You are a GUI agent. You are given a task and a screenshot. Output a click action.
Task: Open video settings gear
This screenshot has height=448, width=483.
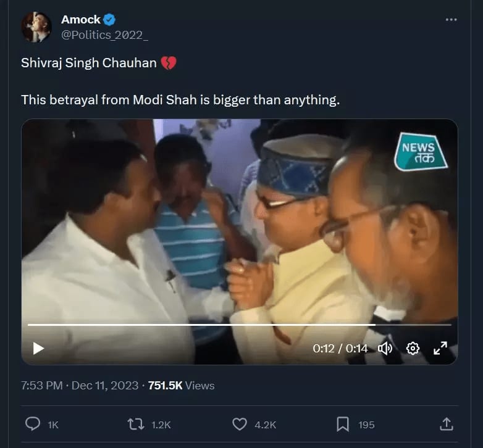(x=413, y=348)
